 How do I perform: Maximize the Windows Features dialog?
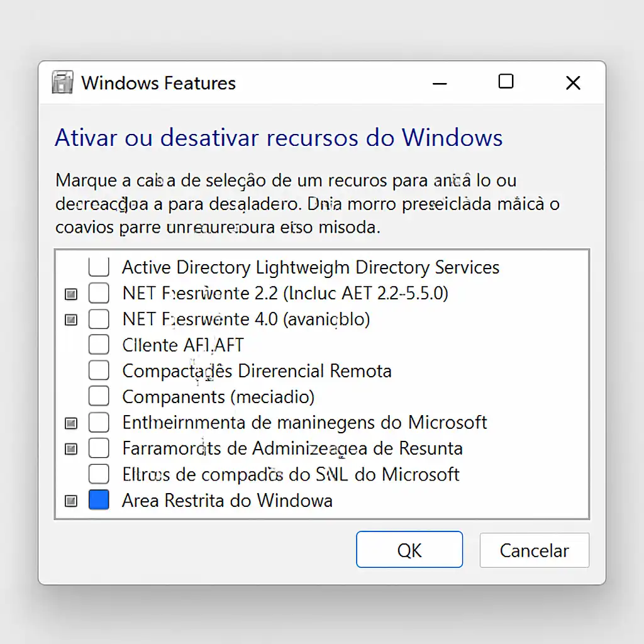[x=506, y=82]
